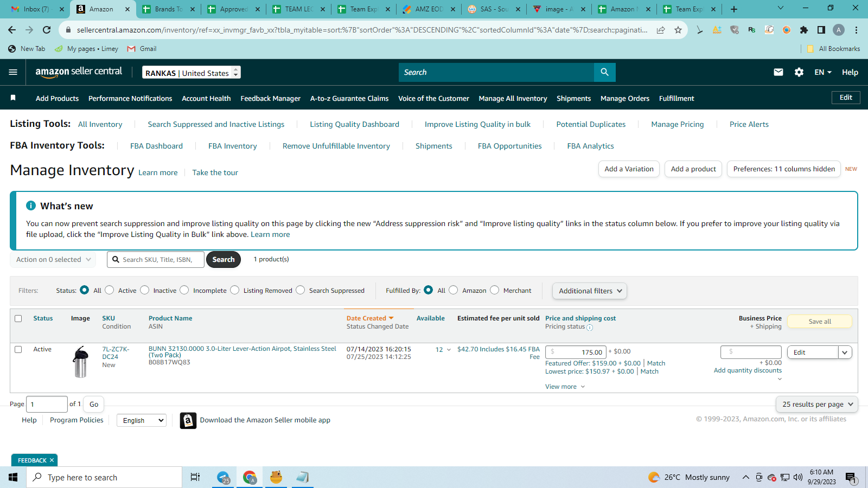Viewport: 868px width, 488px height.
Task: Open the Windows Start menu
Action: tap(13, 477)
